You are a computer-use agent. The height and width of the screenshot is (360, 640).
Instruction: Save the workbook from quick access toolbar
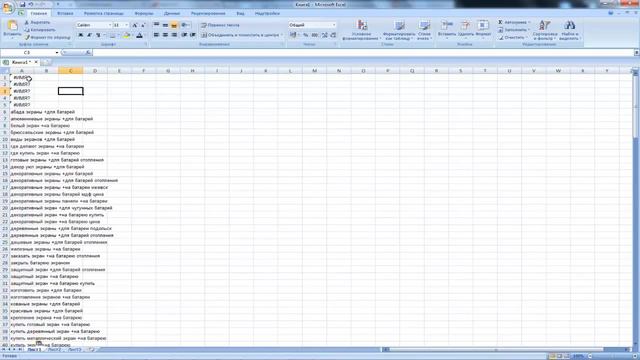(x=22, y=4)
